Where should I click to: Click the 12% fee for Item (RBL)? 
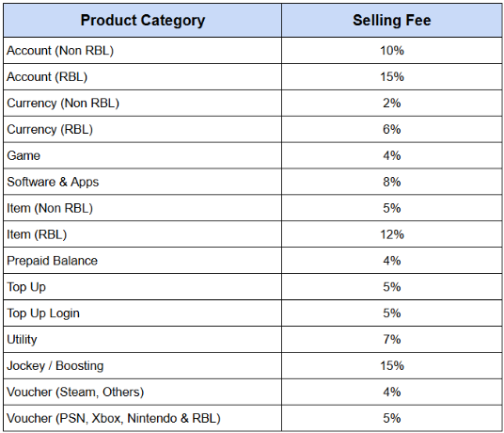pos(392,234)
